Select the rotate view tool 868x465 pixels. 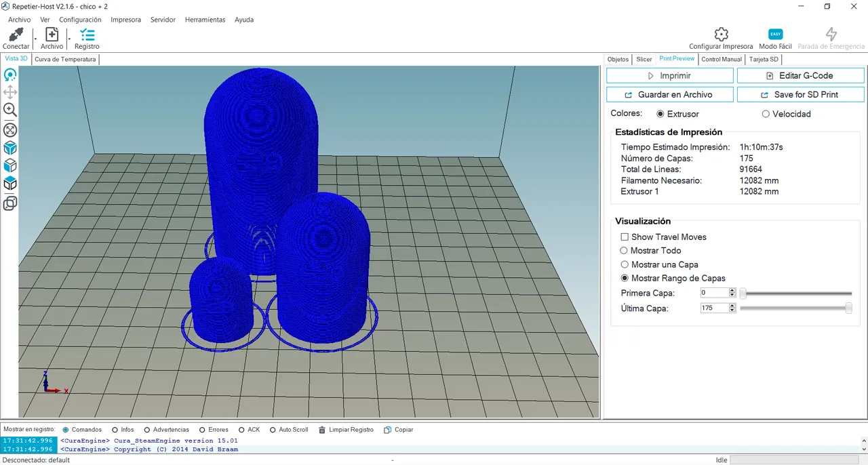point(10,75)
